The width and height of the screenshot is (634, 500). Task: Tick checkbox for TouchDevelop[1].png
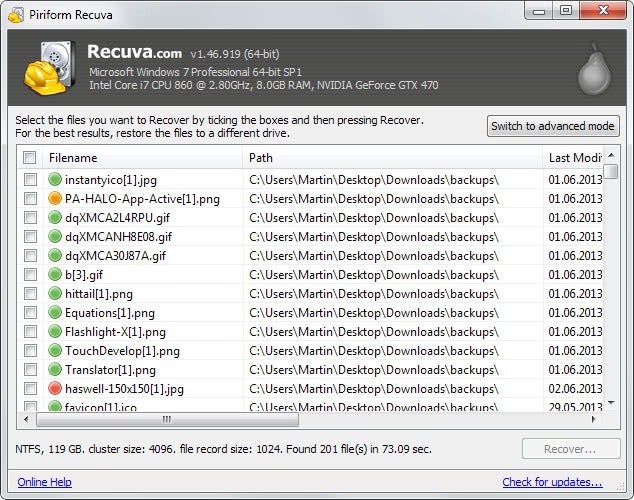[30, 350]
